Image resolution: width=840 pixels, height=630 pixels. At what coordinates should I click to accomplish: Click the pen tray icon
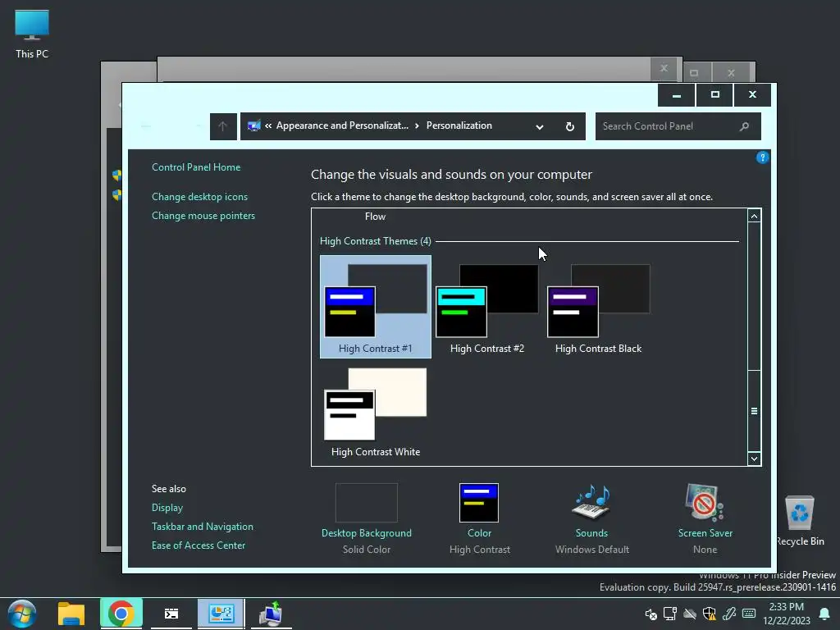coord(729,614)
